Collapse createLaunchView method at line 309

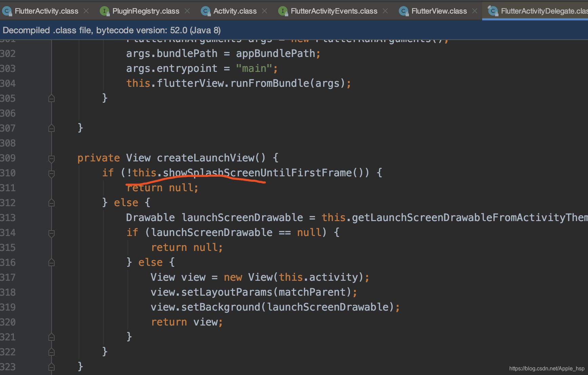52,158
